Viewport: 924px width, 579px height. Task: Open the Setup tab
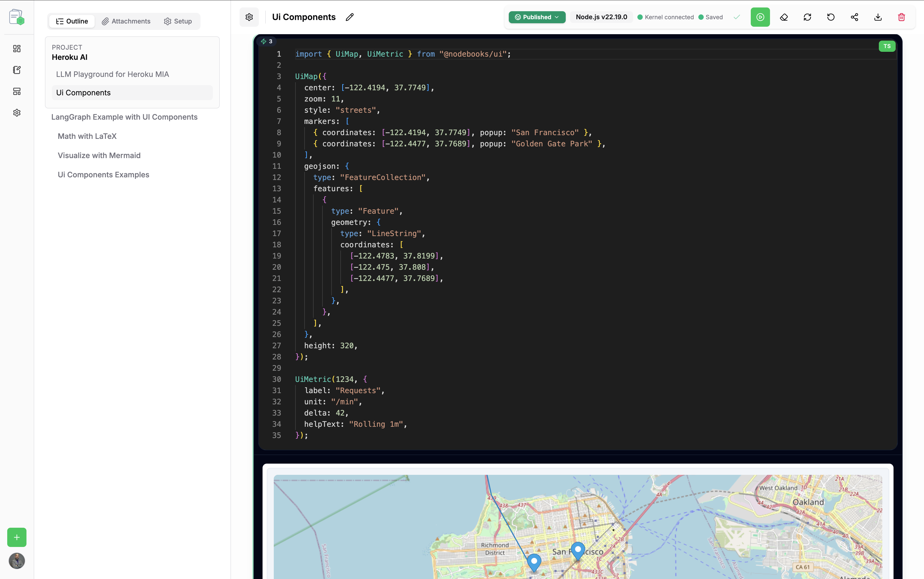(178, 21)
